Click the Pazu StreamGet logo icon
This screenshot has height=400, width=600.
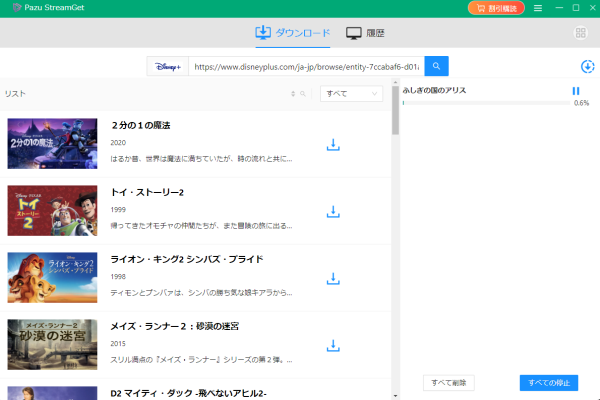(17, 7)
